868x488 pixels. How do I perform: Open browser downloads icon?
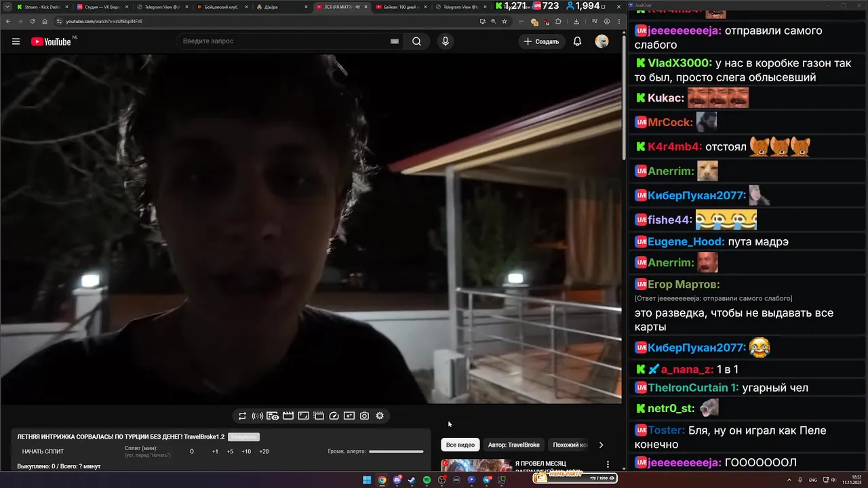click(576, 21)
